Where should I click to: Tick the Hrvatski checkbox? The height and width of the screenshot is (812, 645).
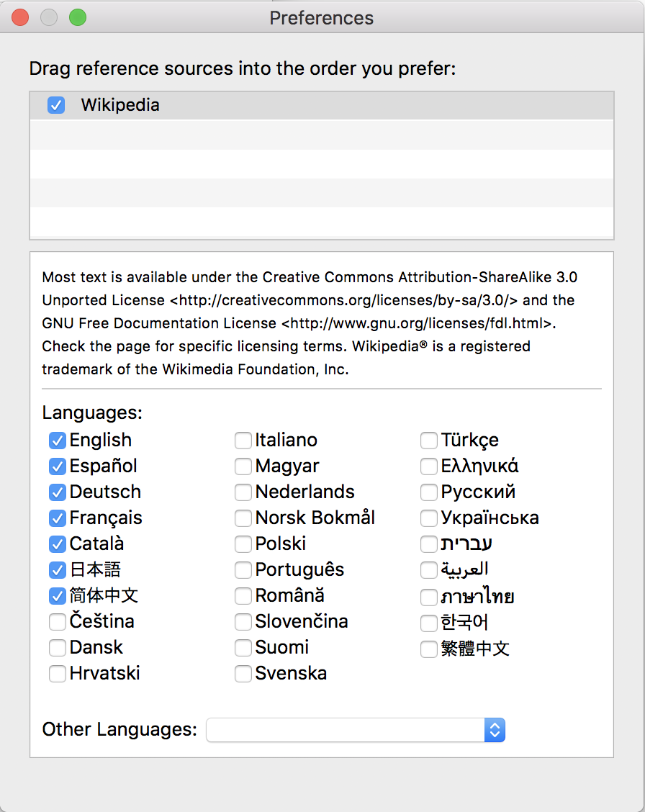click(x=58, y=674)
